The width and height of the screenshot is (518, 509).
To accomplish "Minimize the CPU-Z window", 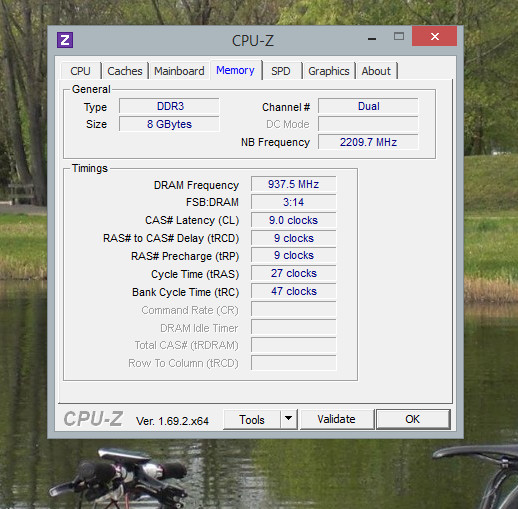I will coord(372,39).
